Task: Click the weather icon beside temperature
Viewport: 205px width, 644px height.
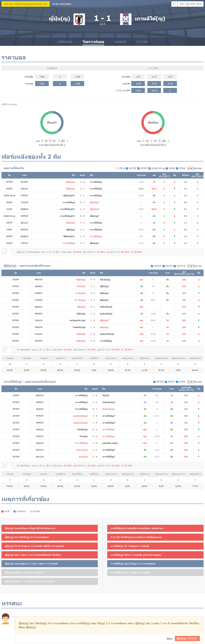Action: click(x=174, y=4)
